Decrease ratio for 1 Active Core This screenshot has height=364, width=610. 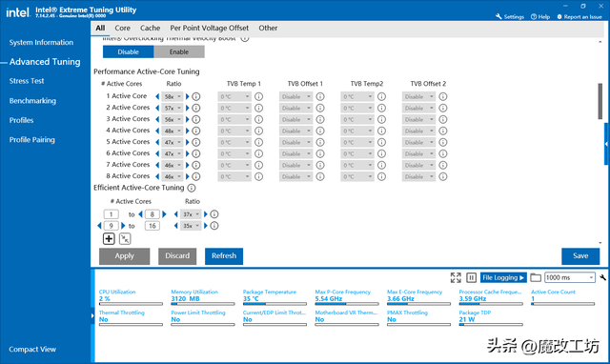157,96
